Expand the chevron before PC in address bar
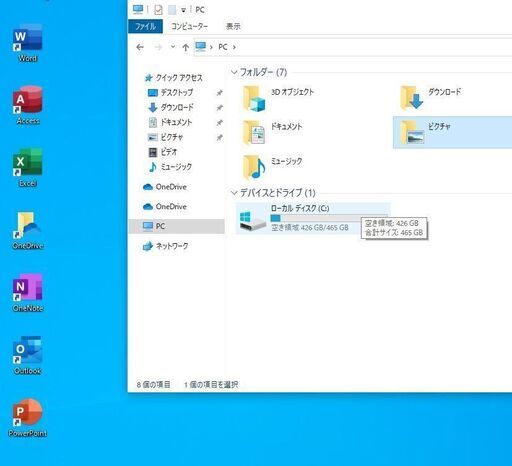This screenshot has height=466, width=512. click(211, 47)
